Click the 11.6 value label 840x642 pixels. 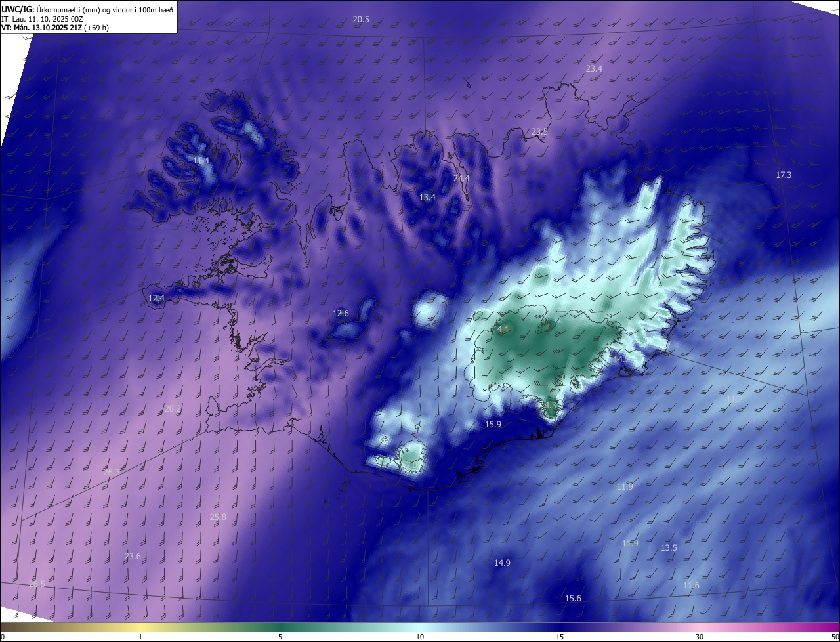[x=691, y=586]
